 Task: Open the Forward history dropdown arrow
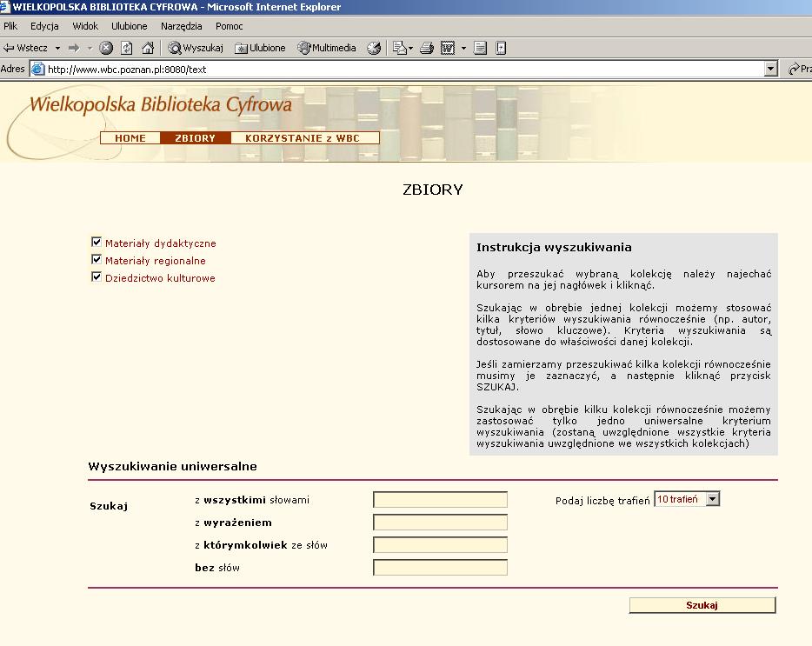[90, 48]
